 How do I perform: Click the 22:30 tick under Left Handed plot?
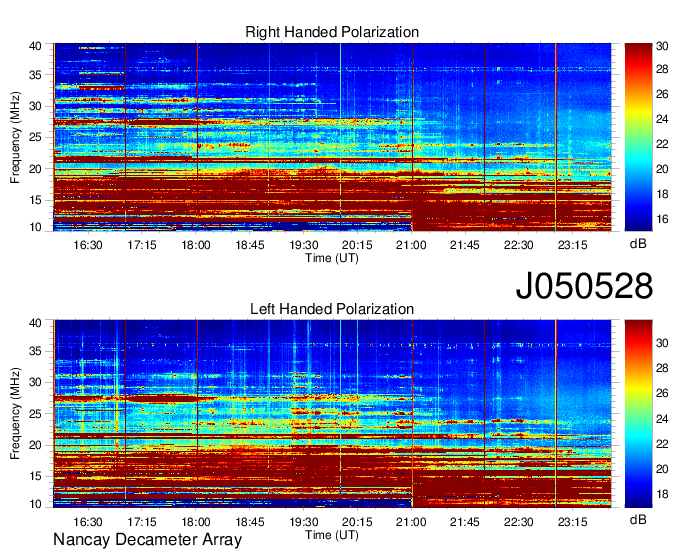(519, 522)
